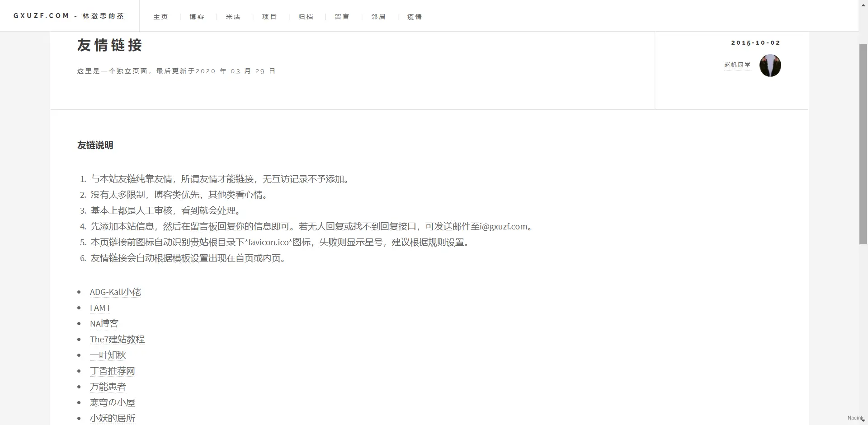Open the 主页 menu item

[x=161, y=17]
